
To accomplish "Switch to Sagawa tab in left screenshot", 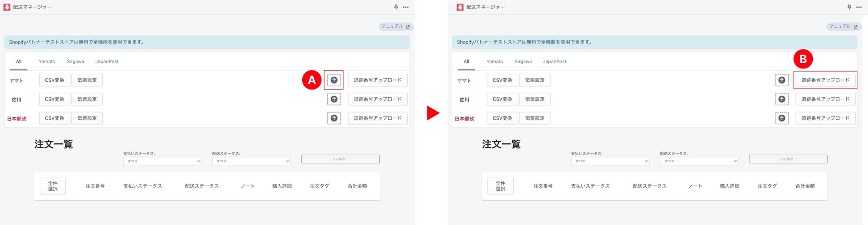I will [75, 61].
